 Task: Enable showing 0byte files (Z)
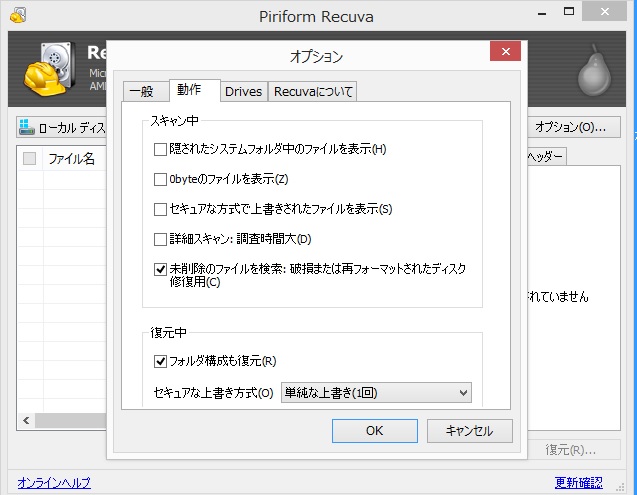point(160,179)
